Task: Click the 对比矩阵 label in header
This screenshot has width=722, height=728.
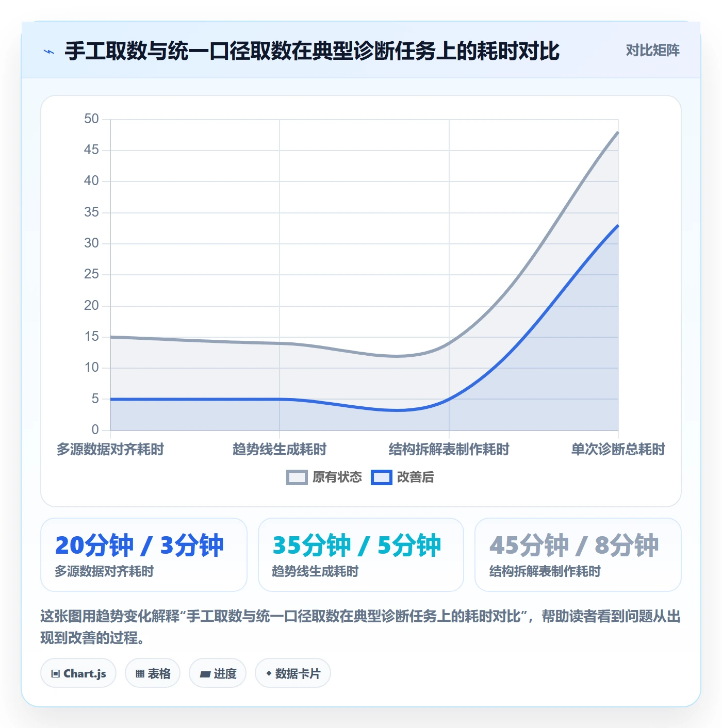Action: pos(652,51)
